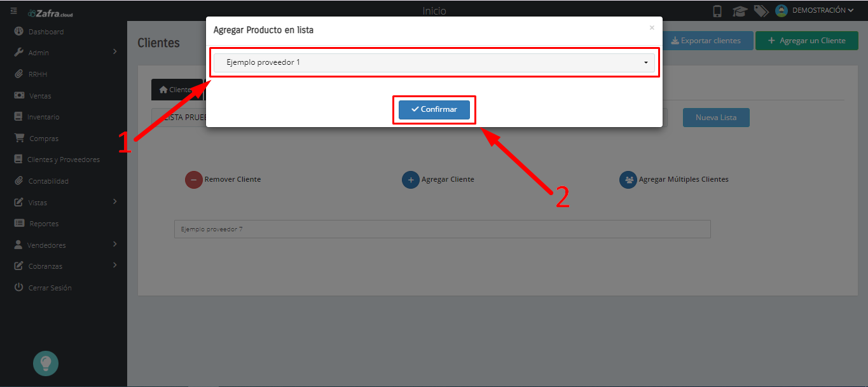Select the Clientes tab with the home icon

tap(177, 90)
